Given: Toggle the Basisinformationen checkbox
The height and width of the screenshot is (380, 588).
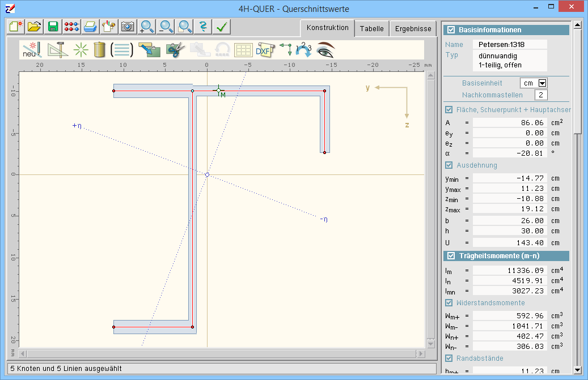Looking at the screenshot, I should point(451,30).
